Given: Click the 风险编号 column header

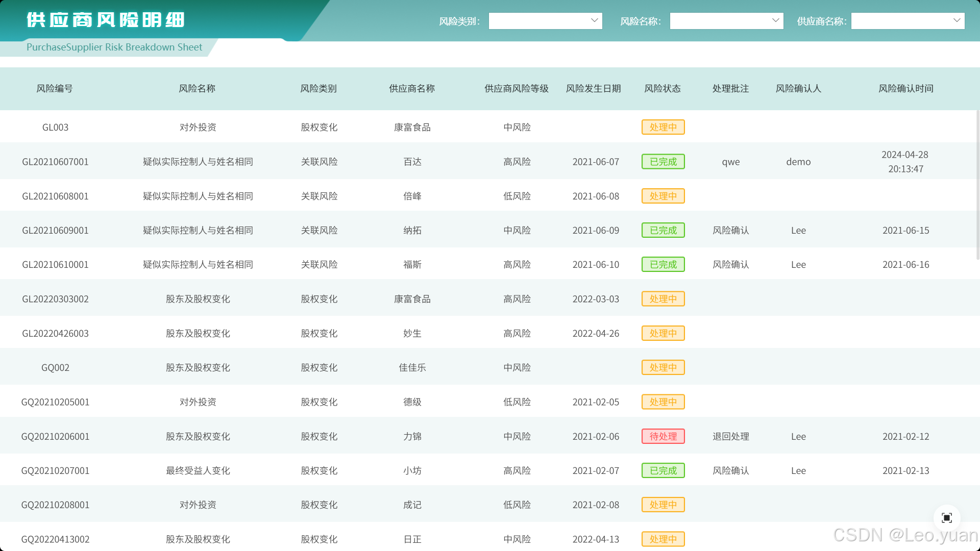Looking at the screenshot, I should (55, 88).
